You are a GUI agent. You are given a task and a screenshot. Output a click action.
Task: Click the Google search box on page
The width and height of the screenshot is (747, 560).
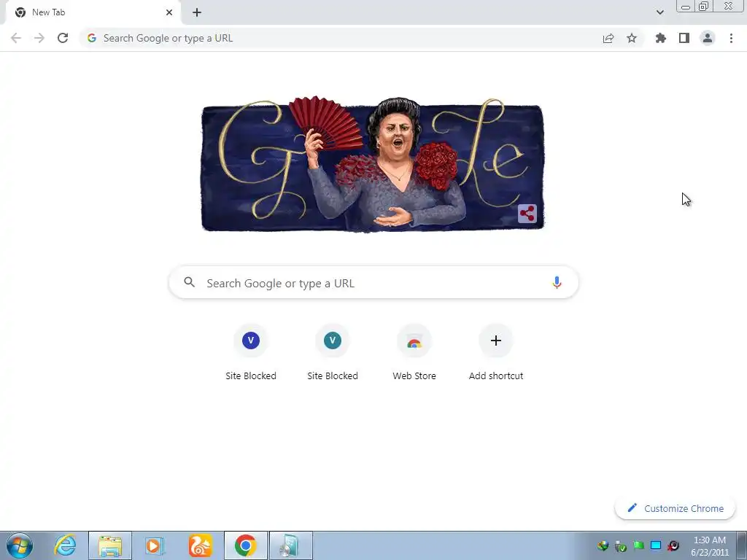tap(373, 283)
